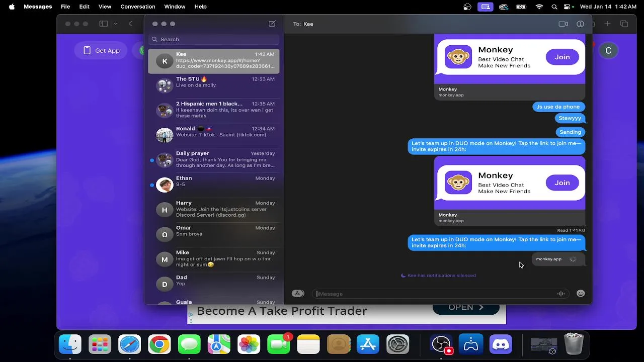Click the Messages app menu
644x362 pixels.
[x=38, y=7]
